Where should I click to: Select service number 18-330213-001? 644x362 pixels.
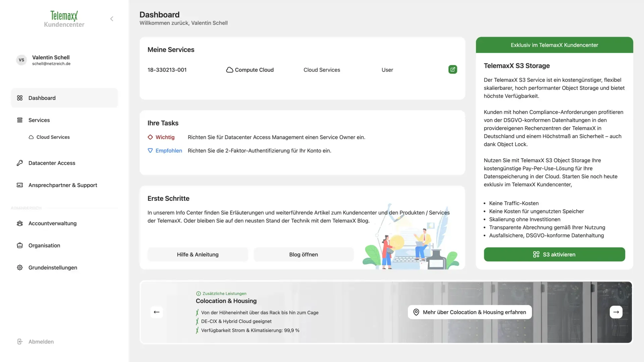point(167,70)
